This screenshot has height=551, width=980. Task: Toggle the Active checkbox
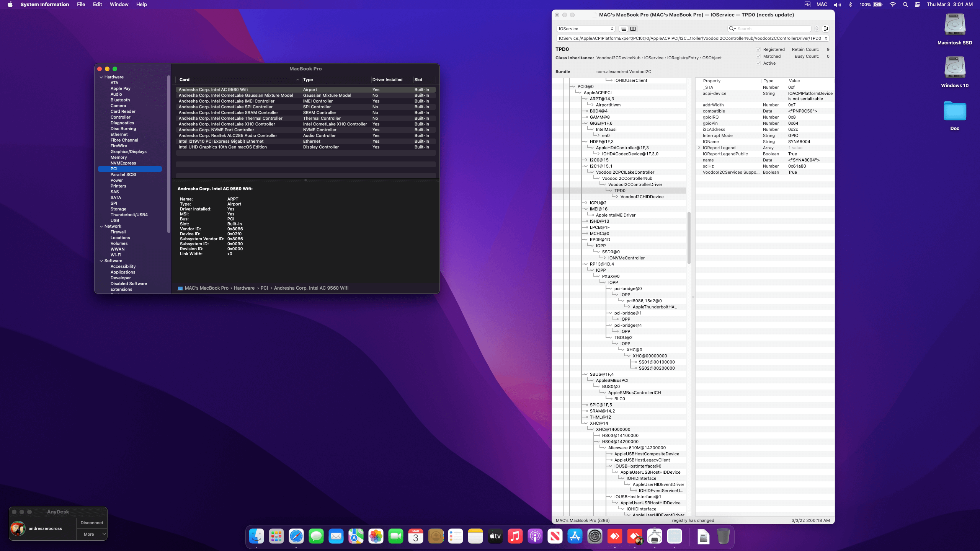coord(758,63)
